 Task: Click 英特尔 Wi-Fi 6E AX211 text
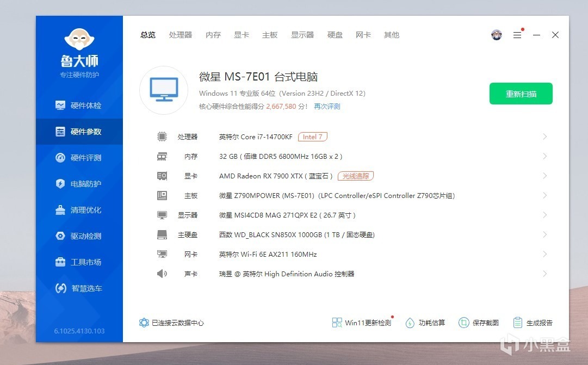tap(268, 255)
